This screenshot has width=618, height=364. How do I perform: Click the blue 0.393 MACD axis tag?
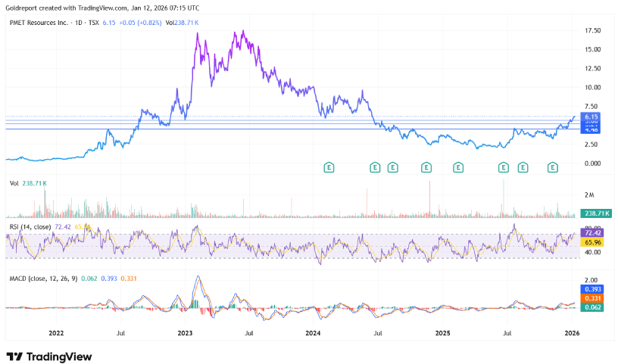click(591, 289)
